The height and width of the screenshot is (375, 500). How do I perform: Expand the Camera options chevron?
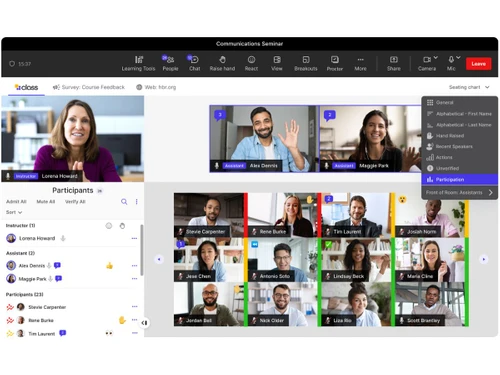point(436,58)
